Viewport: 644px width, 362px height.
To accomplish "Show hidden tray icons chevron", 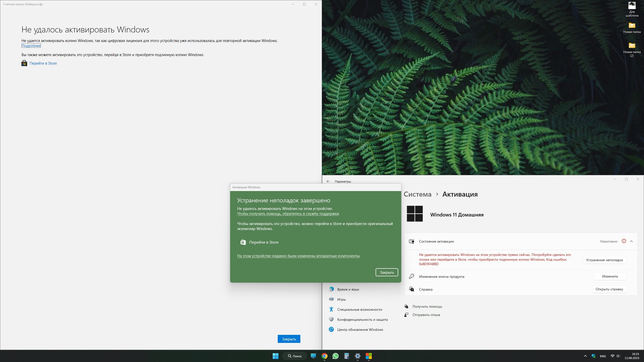I will point(585,356).
